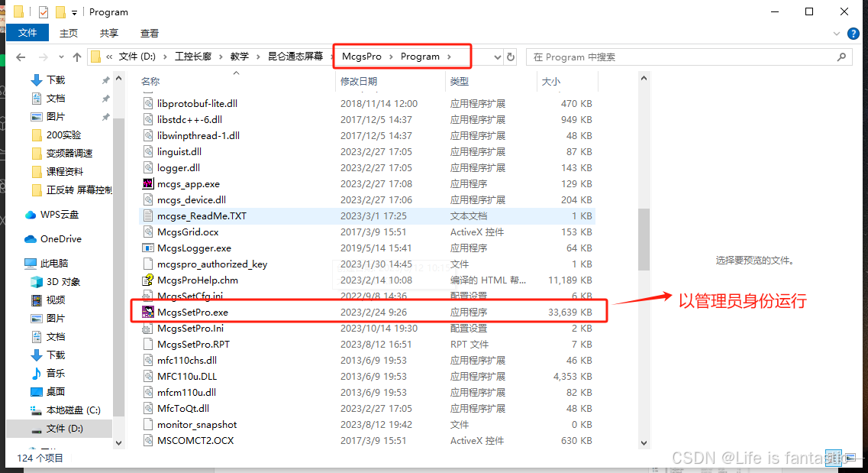868x473 pixels.
Task: Expand the ribbon with the chevron
Action: pos(837,34)
